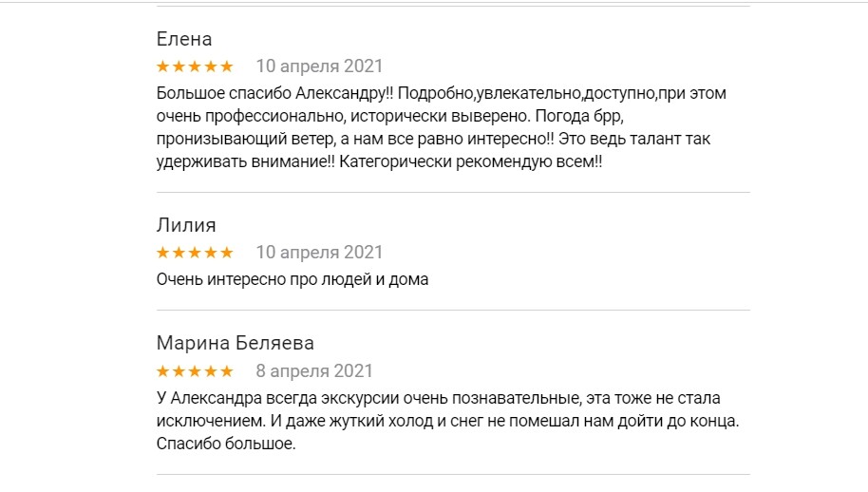This screenshot has width=868, height=492.
Task: Click the fifth star in Елена's rating
Action: click(x=226, y=66)
